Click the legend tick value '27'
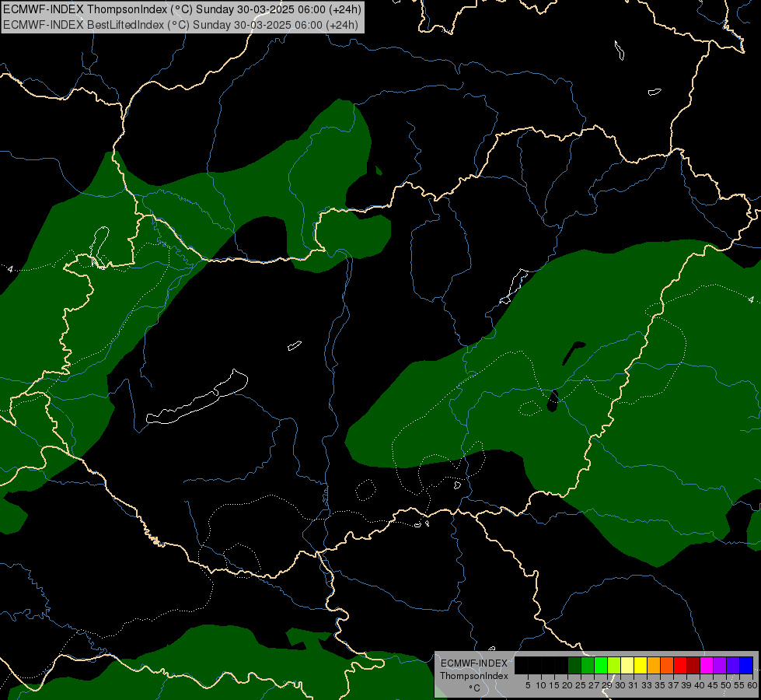The height and width of the screenshot is (700, 761). click(594, 685)
